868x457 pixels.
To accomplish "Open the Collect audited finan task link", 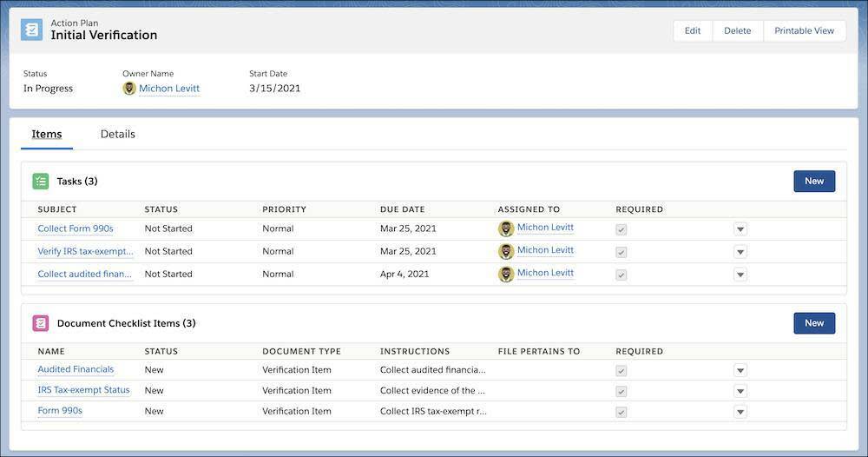I will click(x=85, y=274).
